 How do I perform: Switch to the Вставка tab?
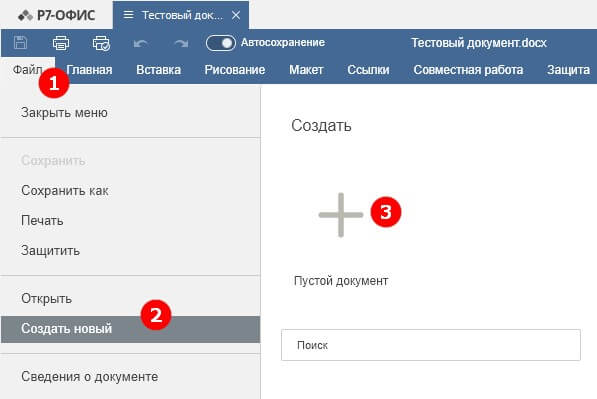(158, 70)
